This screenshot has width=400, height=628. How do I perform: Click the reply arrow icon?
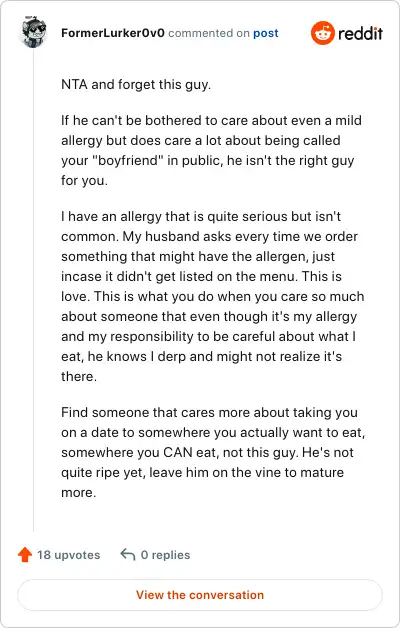click(128, 555)
